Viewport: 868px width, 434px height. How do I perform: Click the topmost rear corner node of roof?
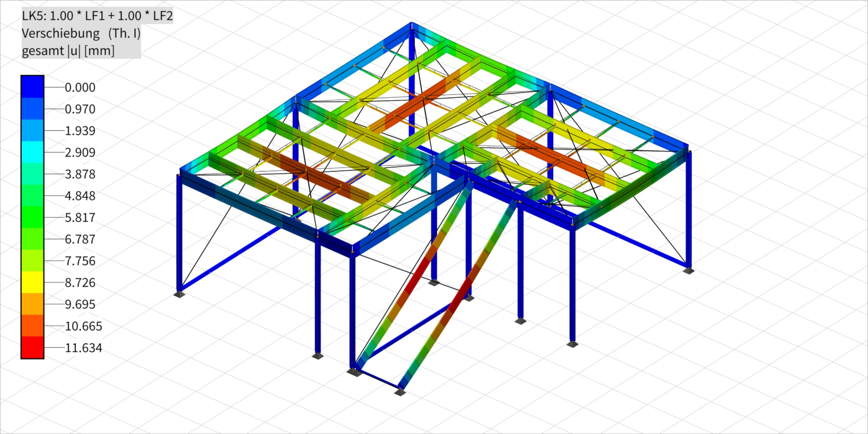point(412,23)
